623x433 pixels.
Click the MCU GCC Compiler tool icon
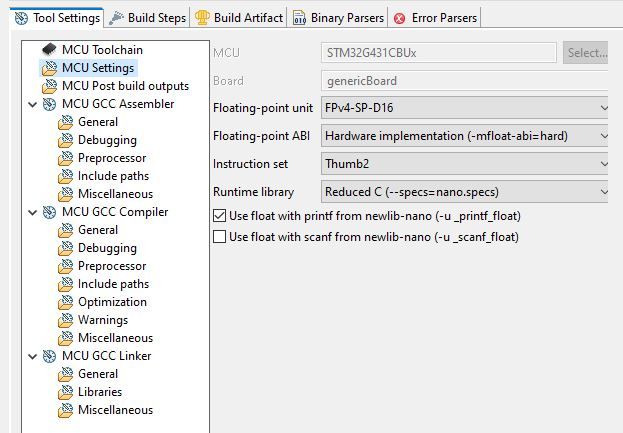(49, 212)
